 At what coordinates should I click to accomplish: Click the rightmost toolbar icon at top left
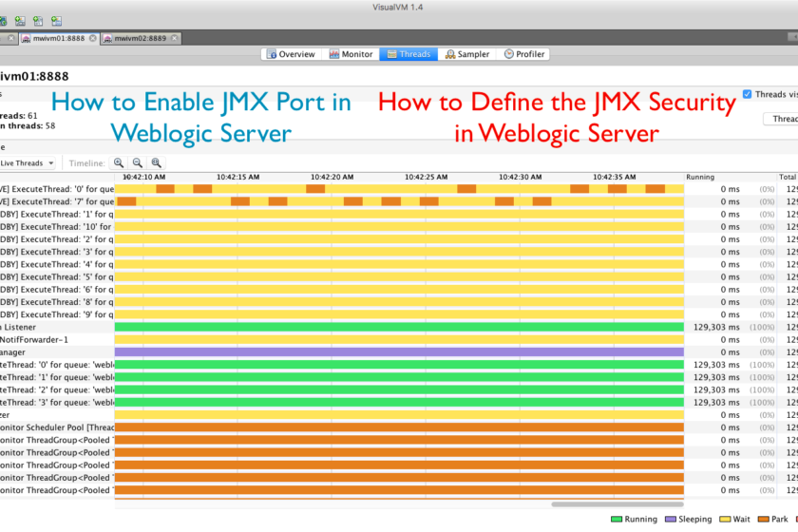(x=57, y=20)
